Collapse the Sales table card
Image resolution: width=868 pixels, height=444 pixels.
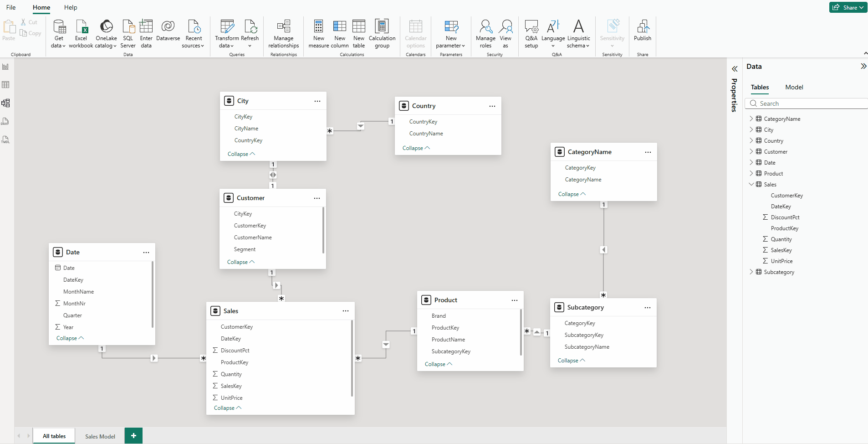click(227, 408)
